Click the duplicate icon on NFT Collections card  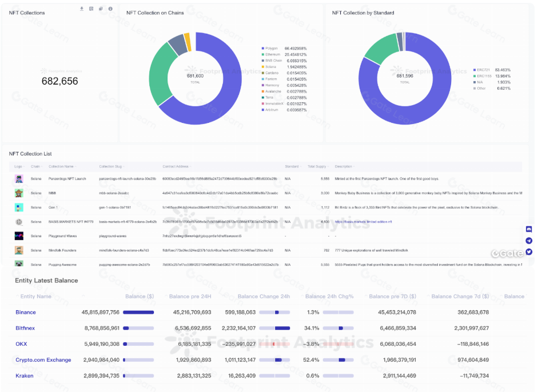point(101,9)
